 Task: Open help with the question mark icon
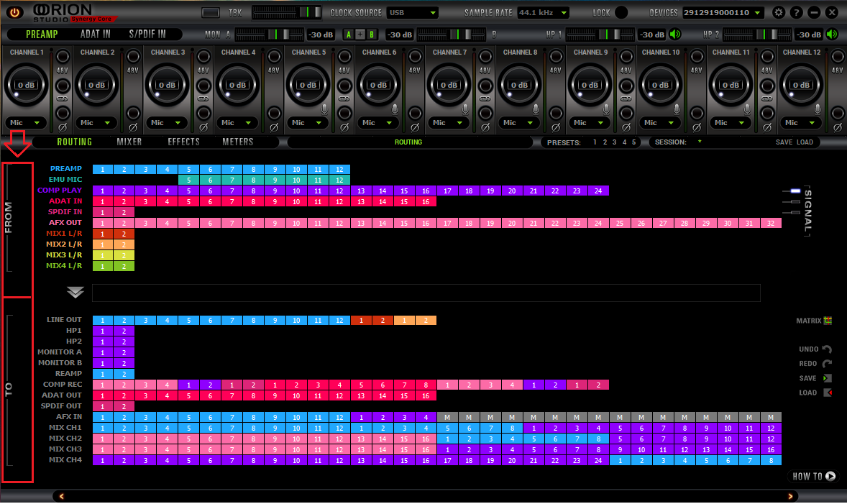[796, 12]
